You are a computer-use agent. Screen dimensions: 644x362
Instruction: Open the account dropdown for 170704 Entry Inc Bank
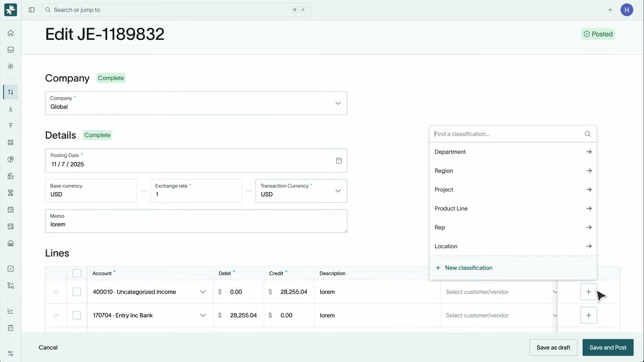coord(203,315)
